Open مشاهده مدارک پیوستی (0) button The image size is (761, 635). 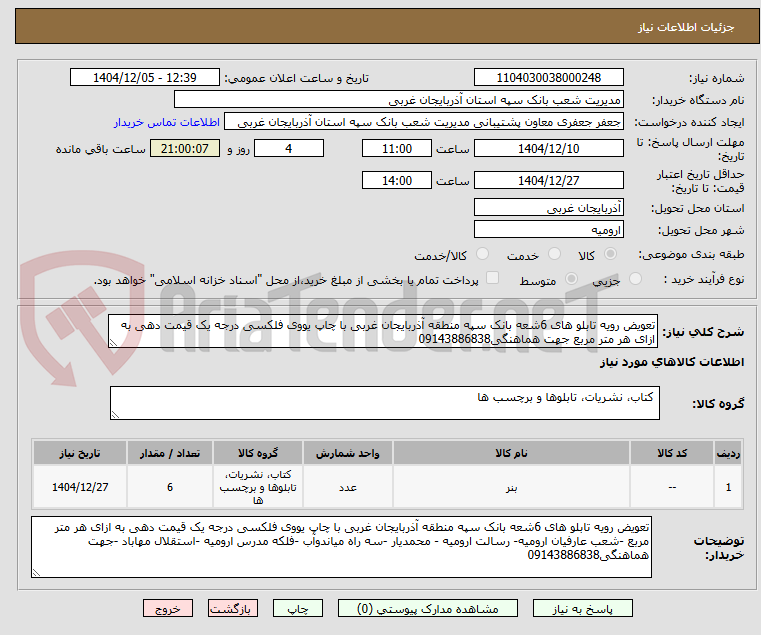click(428, 608)
